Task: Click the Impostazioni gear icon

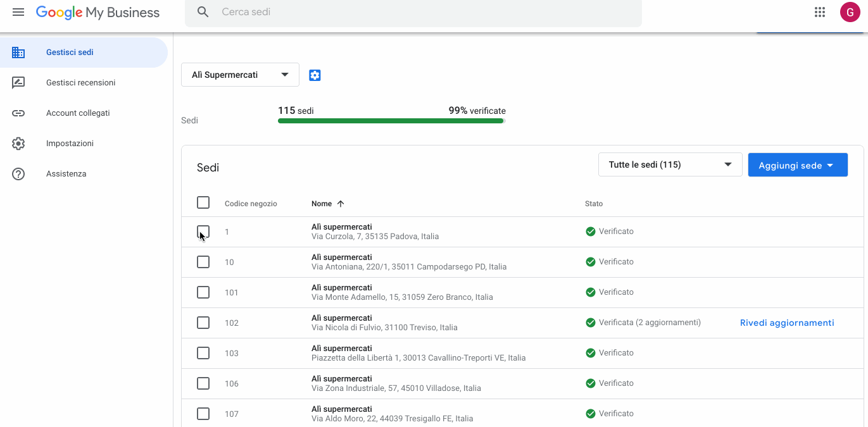Action: click(x=18, y=144)
